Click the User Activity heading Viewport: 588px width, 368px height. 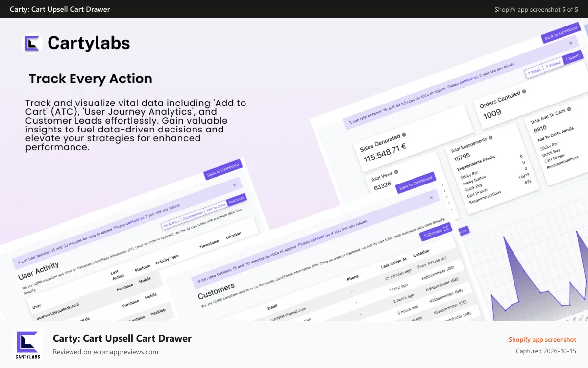click(x=39, y=270)
